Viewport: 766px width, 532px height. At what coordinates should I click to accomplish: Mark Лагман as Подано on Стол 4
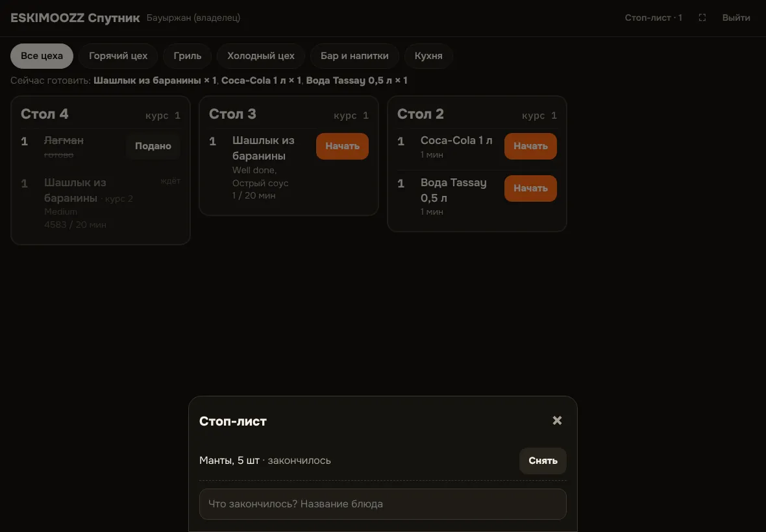coord(153,146)
